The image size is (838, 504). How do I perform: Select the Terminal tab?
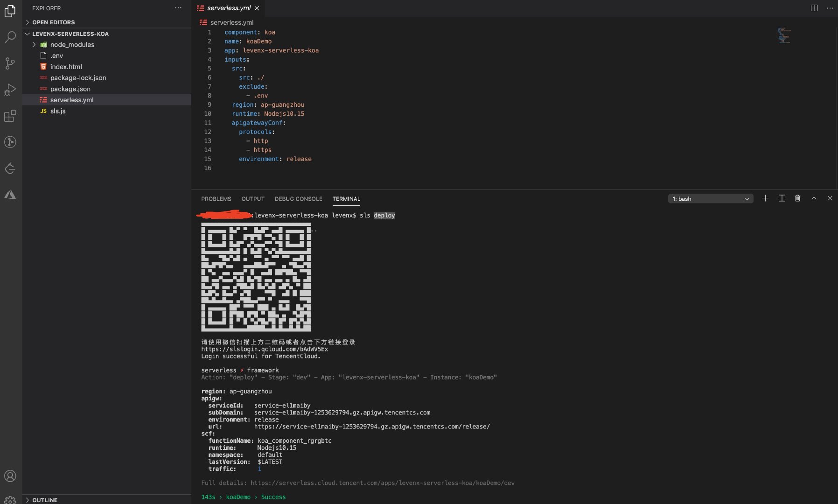point(346,199)
